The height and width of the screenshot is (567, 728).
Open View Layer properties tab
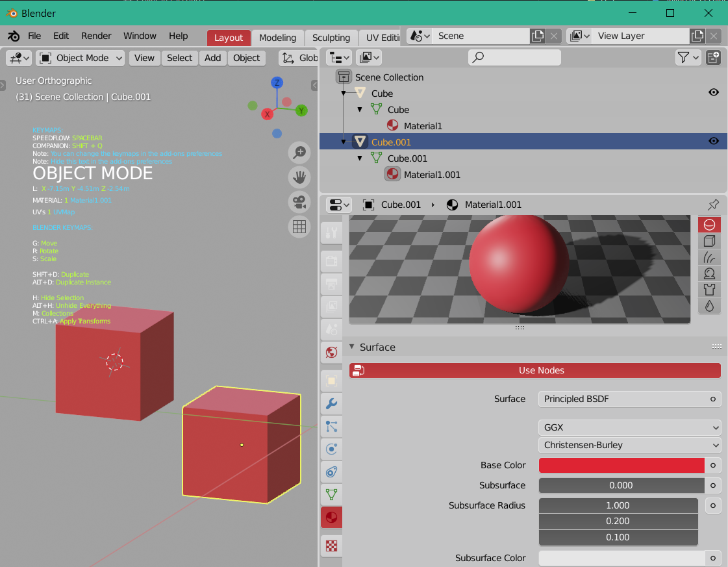pyautogui.click(x=331, y=306)
